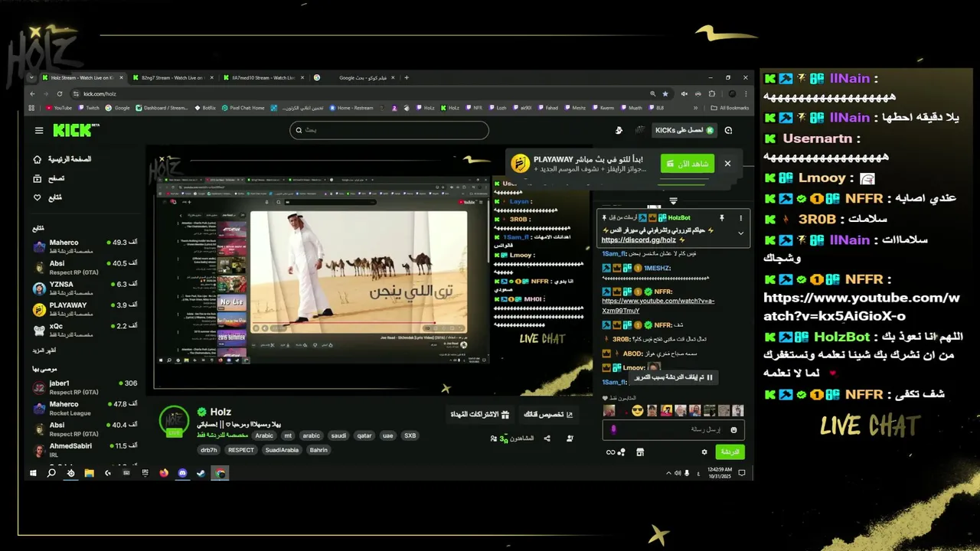The height and width of the screenshot is (551, 980).
Task: Open Maherco channel with 49.3K viewers
Action: pos(85,246)
